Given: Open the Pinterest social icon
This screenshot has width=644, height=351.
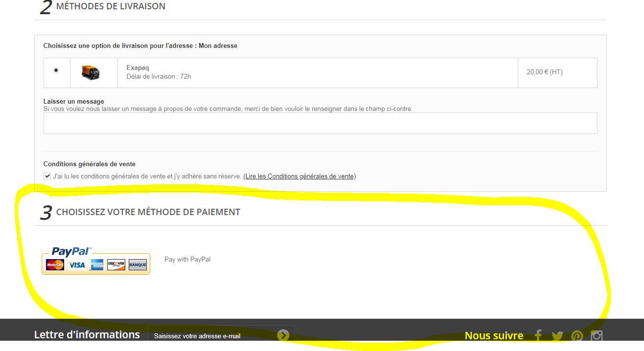Looking at the screenshot, I should click(577, 336).
